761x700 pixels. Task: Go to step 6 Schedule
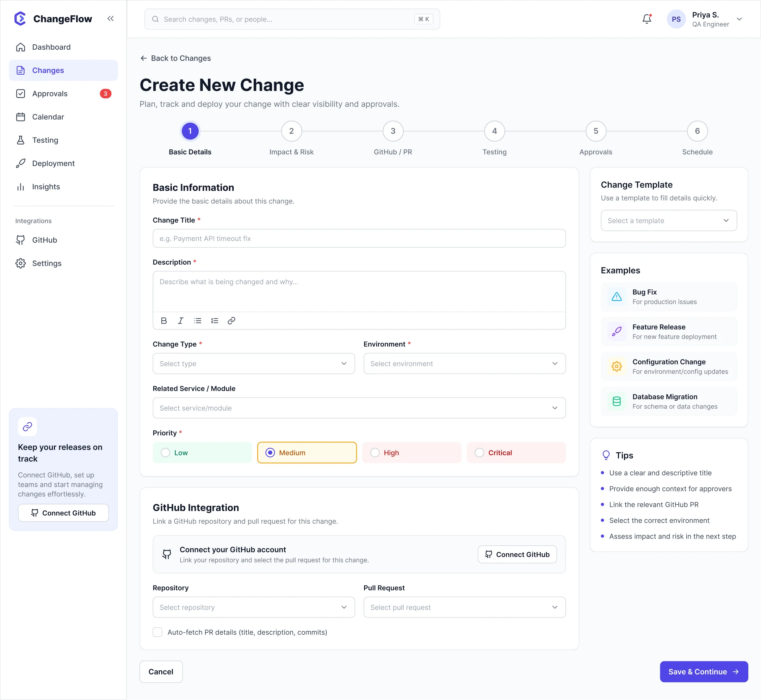pyautogui.click(x=697, y=131)
